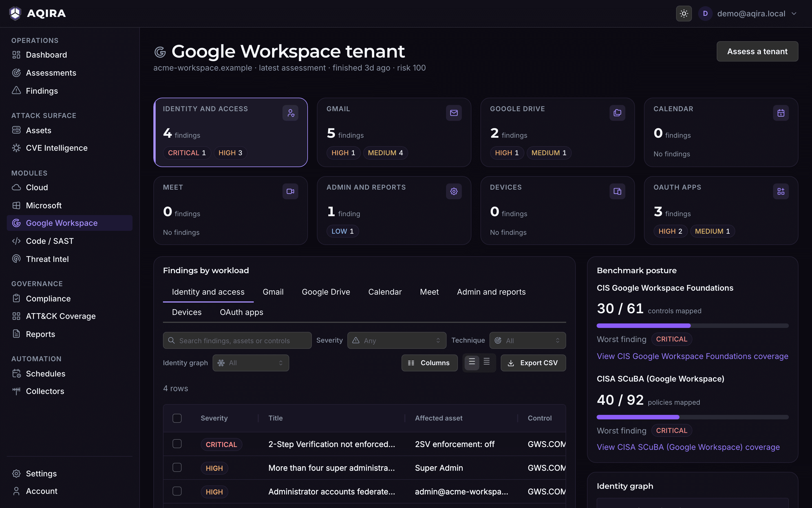The width and height of the screenshot is (812, 508).
Task: Check the 2-Step Verification not enforced row
Action: [177, 444]
